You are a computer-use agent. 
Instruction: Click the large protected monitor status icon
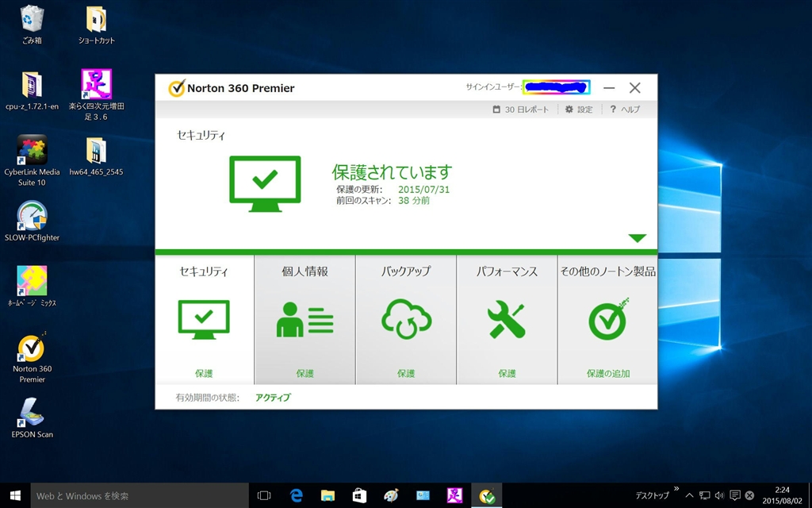pos(265,183)
